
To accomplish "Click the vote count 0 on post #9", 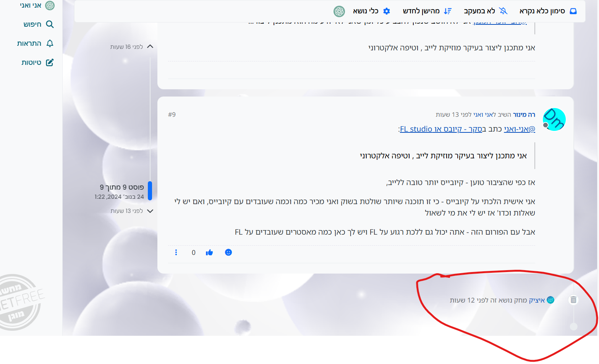I will pyautogui.click(x=194, y=253).
